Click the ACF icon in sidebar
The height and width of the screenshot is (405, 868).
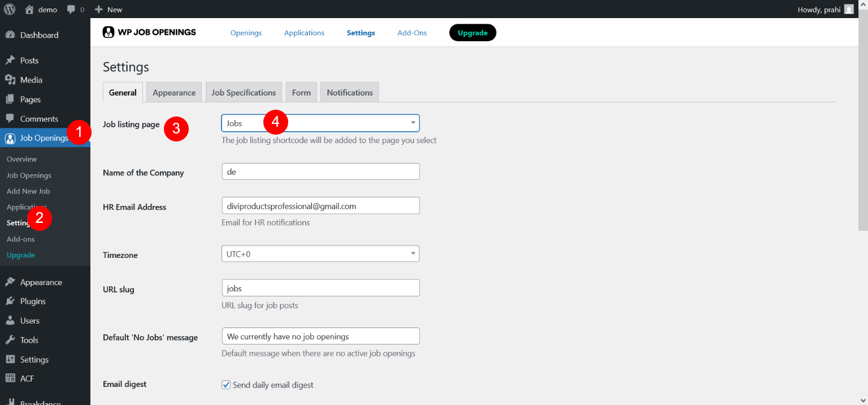pyautogui.click(x=10, y=379)
